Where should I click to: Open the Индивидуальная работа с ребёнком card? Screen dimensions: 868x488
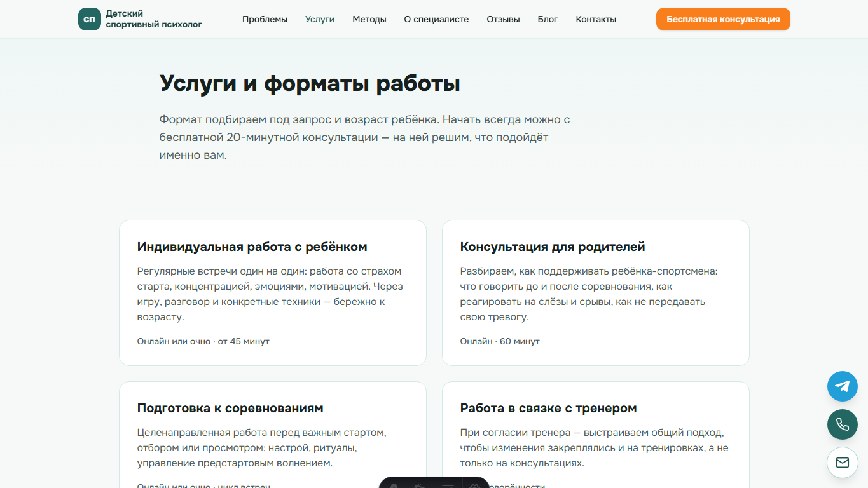(272, 293)
